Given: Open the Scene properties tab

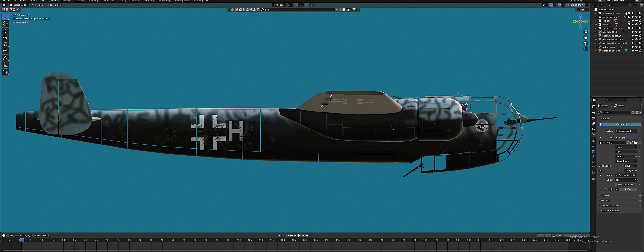Looking at the screenshot, I should (x=593, y=129).
